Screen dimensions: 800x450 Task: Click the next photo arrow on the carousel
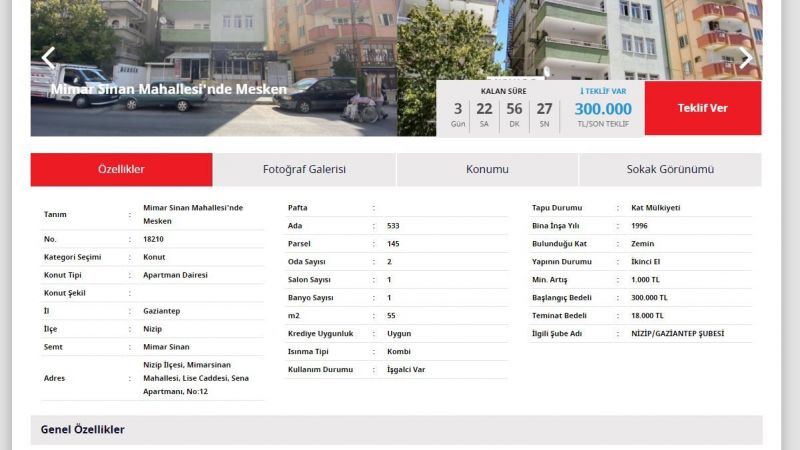[x=745, y=57]
